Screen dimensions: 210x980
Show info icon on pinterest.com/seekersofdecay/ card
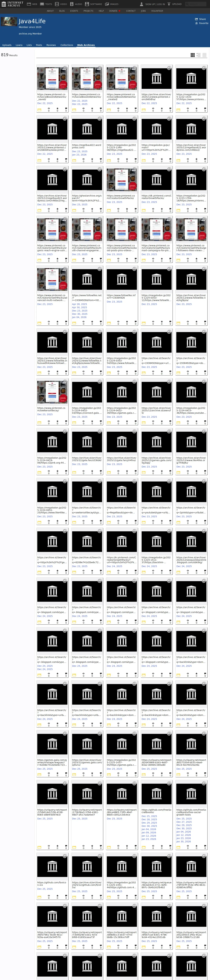point(65,382)
